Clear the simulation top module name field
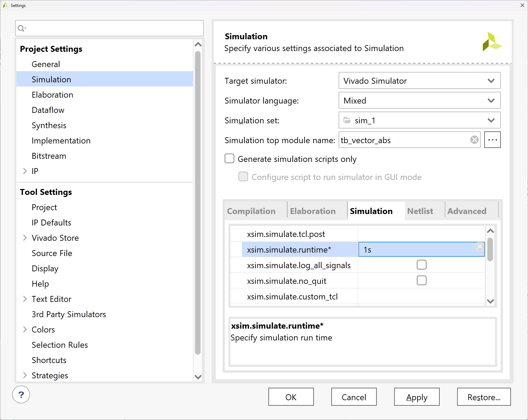Viewport: 528px width, 420px height. pos(474,140)
